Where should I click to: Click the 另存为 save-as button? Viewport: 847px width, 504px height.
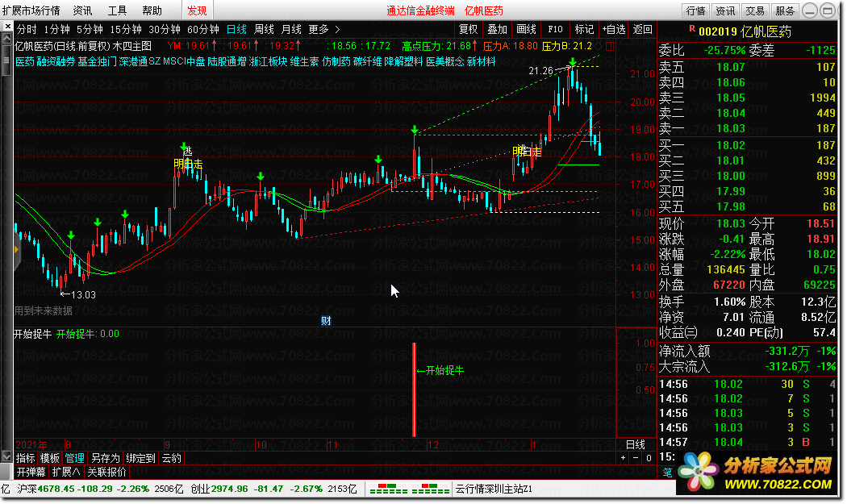click(x=105, y=458)
